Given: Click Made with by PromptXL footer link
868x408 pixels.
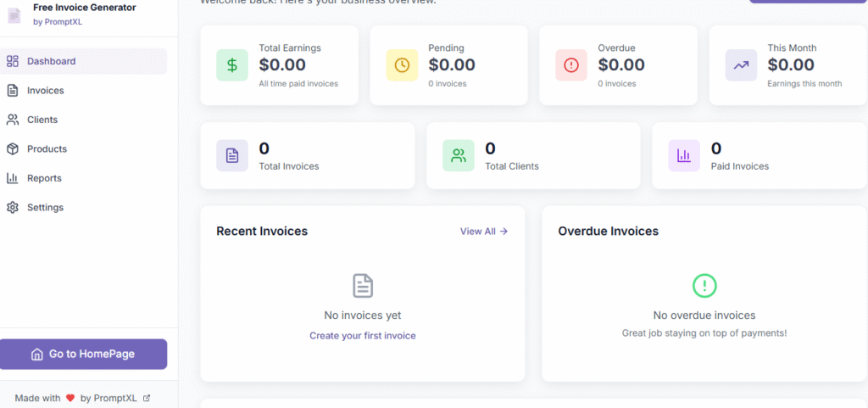Looking at the screenshot, I should click(x=82, y=398).
